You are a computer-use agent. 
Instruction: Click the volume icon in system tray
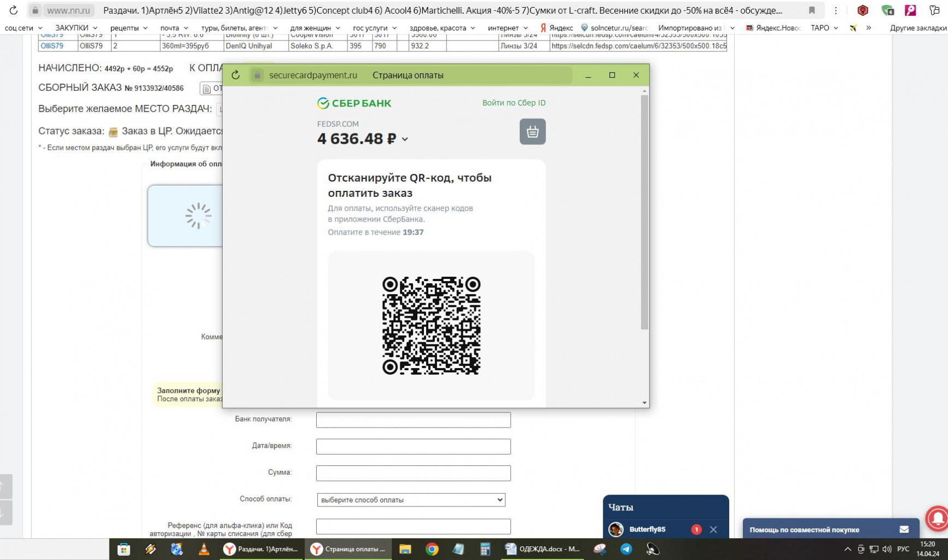(887, 549)
